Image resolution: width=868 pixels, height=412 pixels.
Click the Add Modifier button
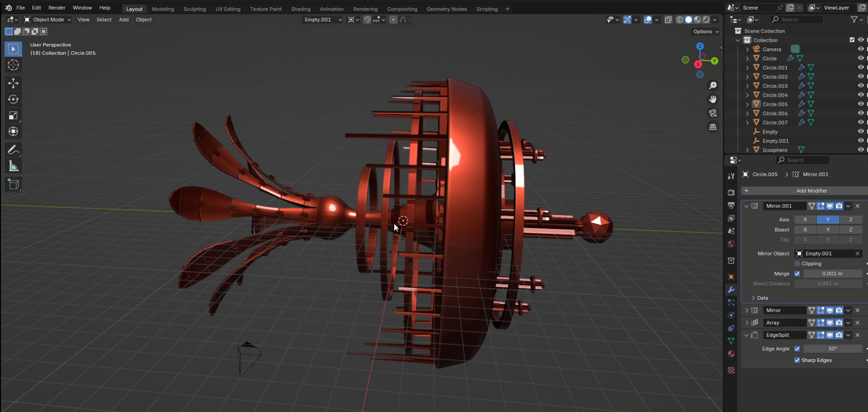coord(805,191)
